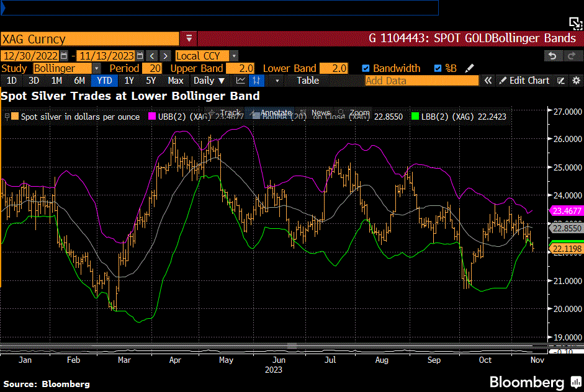Image resolution: width=584 pixels, height=392 pixels.
Task: Click the green LBB legend swatch
Action: pyautogui.click(x=415, y=117)
